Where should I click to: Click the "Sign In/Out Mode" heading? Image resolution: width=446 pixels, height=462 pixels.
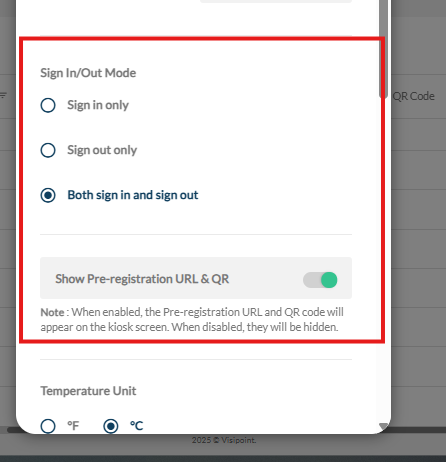[88, 73]
